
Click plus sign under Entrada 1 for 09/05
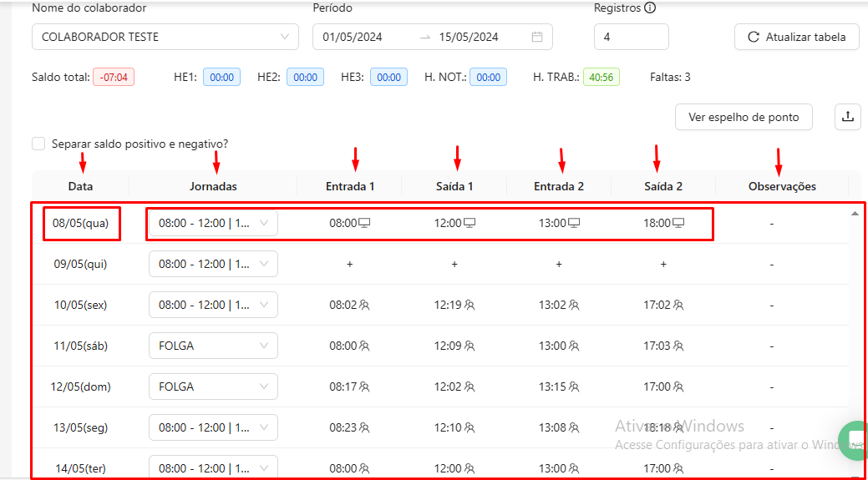pos(350,264)
